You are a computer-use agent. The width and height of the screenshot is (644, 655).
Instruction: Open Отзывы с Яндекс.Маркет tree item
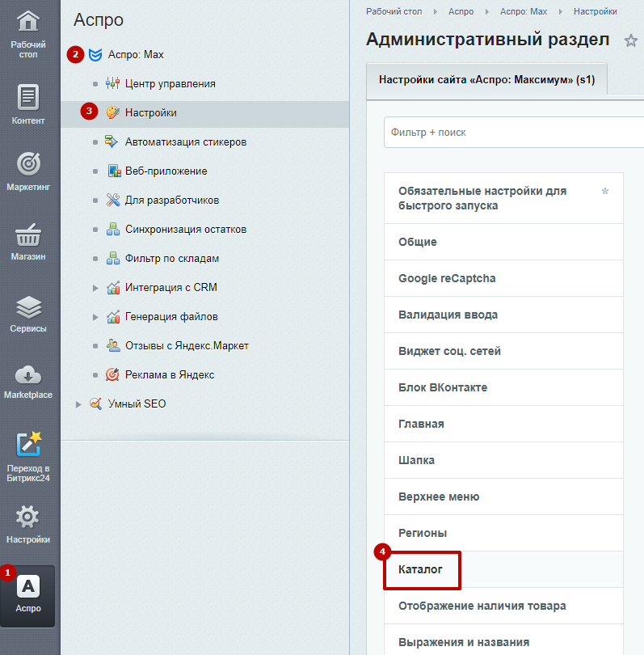[187, 346]
